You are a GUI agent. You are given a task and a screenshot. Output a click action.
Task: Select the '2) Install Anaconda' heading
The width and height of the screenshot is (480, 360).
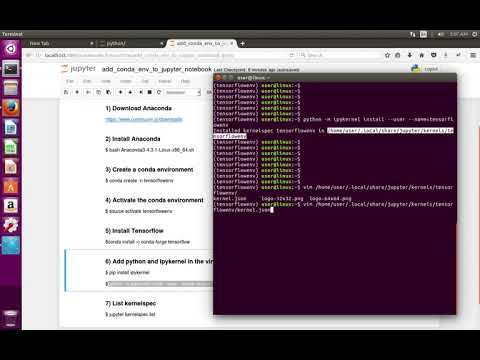tap(133, 139)
